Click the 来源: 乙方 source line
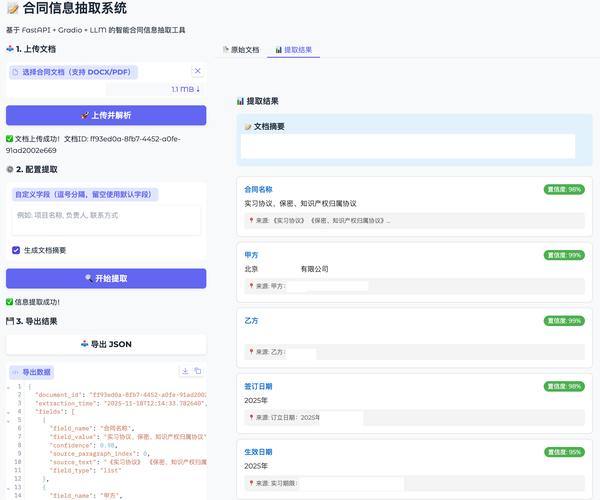This screenshot has height=500, width=600. point(414,352)
